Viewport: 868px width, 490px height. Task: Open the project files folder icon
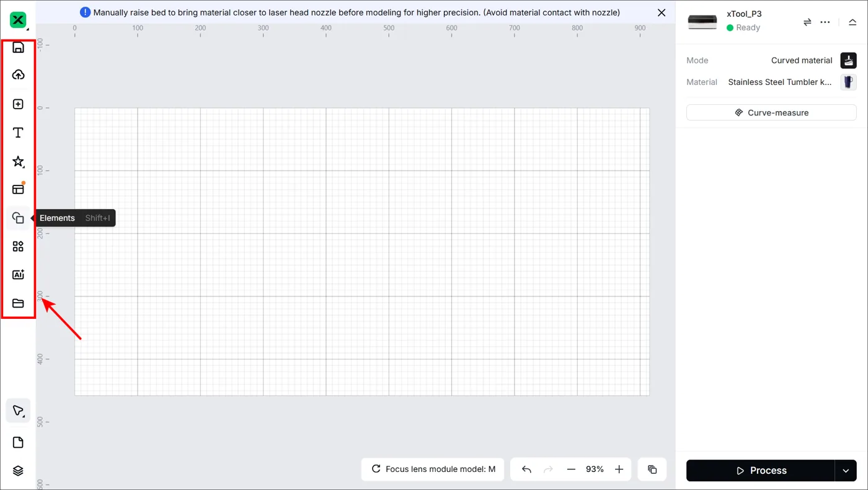tap(18, 303)
